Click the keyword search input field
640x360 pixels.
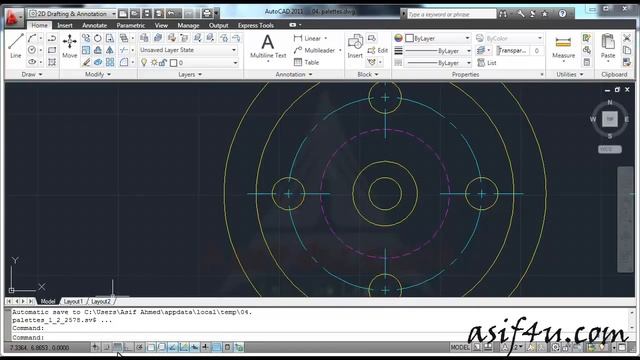click(451, 14)
